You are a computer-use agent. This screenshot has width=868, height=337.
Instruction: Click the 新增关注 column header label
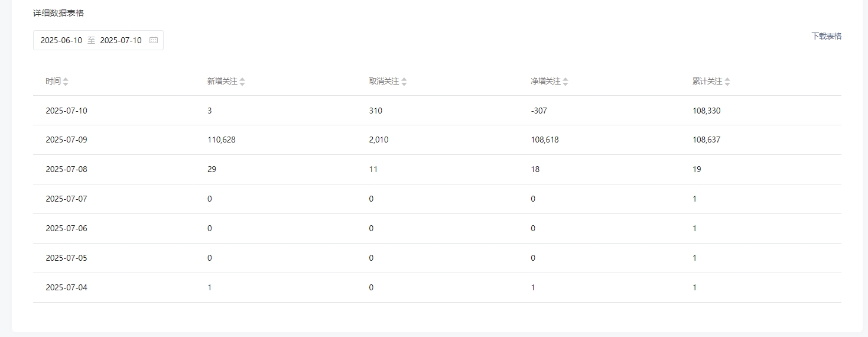tap(222, 82)
